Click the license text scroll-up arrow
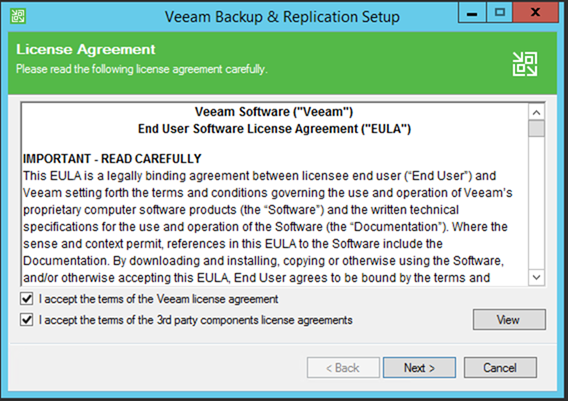This screenshot has width=568, height=401. coord(536,113)
